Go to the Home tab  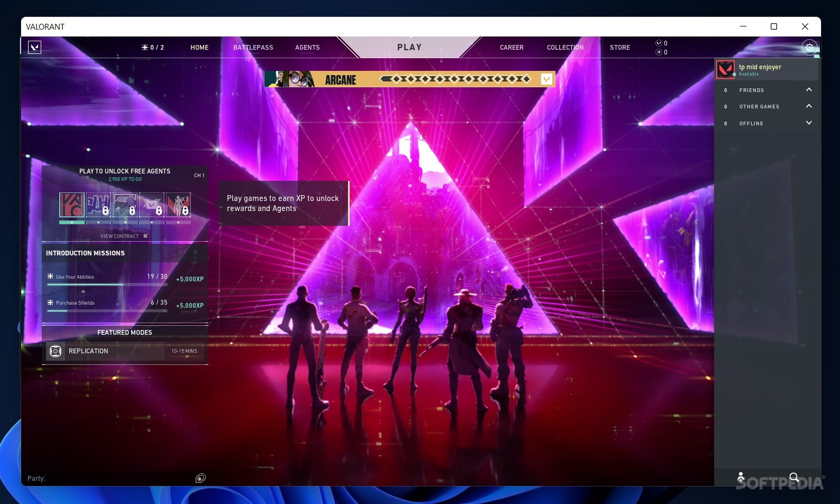click(x=199, y=48)
